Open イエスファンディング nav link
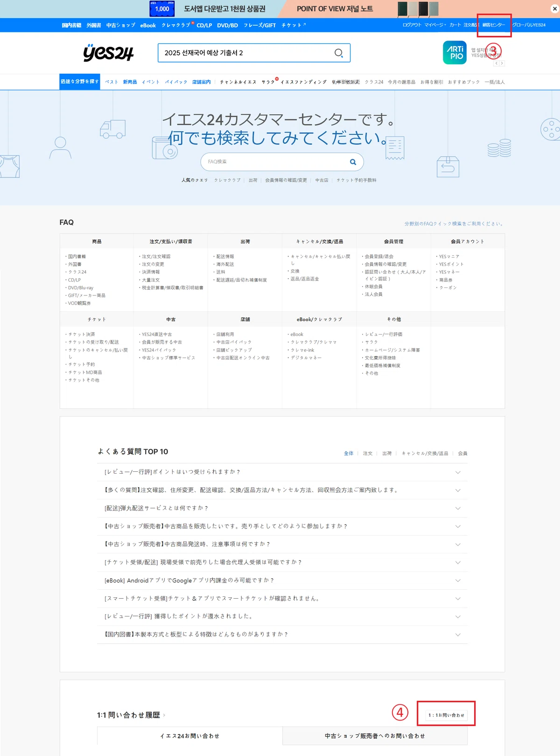560x756 pixels. point(303,82)
